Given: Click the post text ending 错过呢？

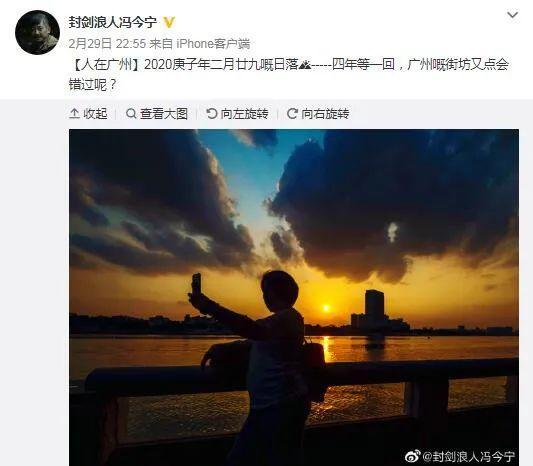Looking at the screenshot, I should click(x=289, y=74).
